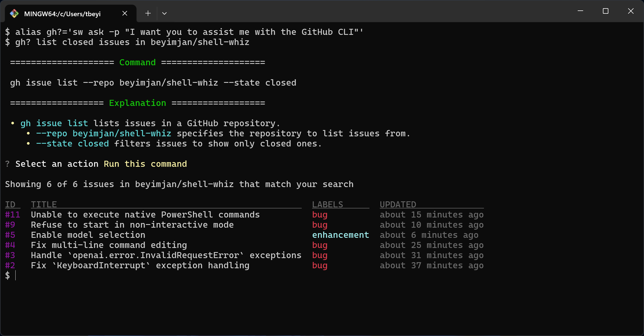The height and width of the screenshot is (336, 644).
Task: Open the new tab profile dropdown chevron
Action: click(x=164, y=13)
